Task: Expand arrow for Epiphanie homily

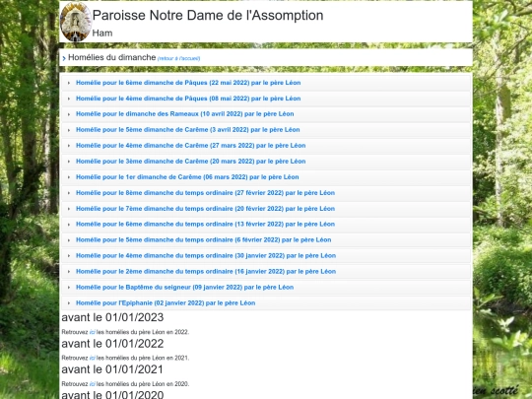Action: click(69, 303)
